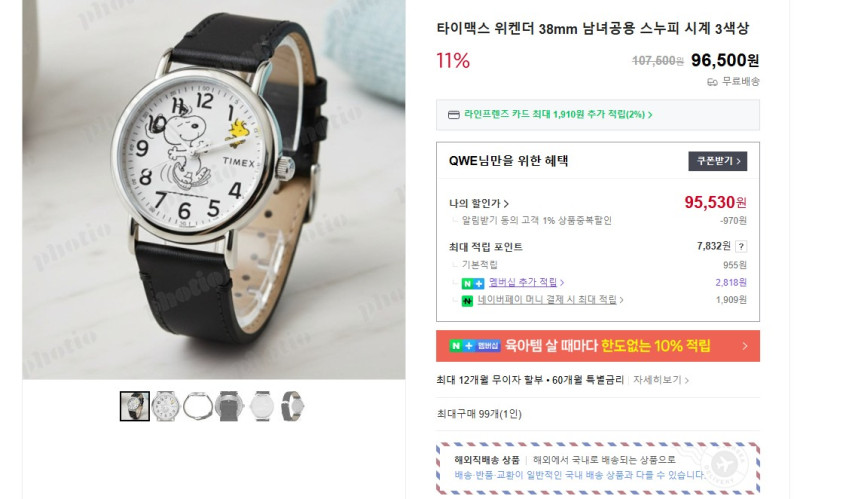The image size is (849, 499).
Task: Open the arrow on the 육아템 banner
Action: click(x=745, y=346)
